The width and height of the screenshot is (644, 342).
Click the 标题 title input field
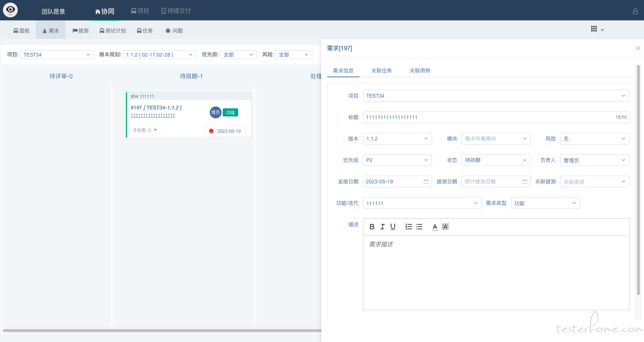click(496, 117)
